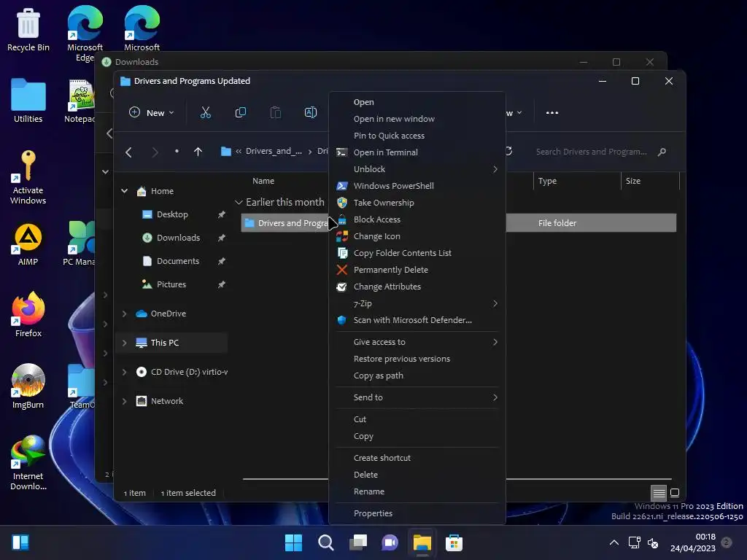
Task: Open the Chat app on taskbar
Action: coord(390,542)
